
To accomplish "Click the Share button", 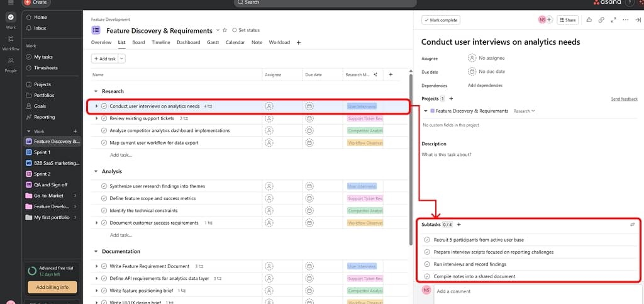I will tap(568, 20).
